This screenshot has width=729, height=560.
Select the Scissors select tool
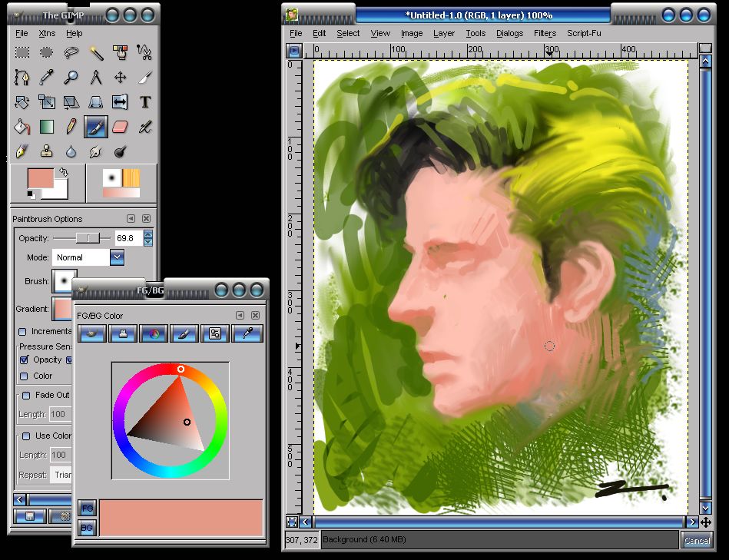pyautogui.click(x=144, y=52)
